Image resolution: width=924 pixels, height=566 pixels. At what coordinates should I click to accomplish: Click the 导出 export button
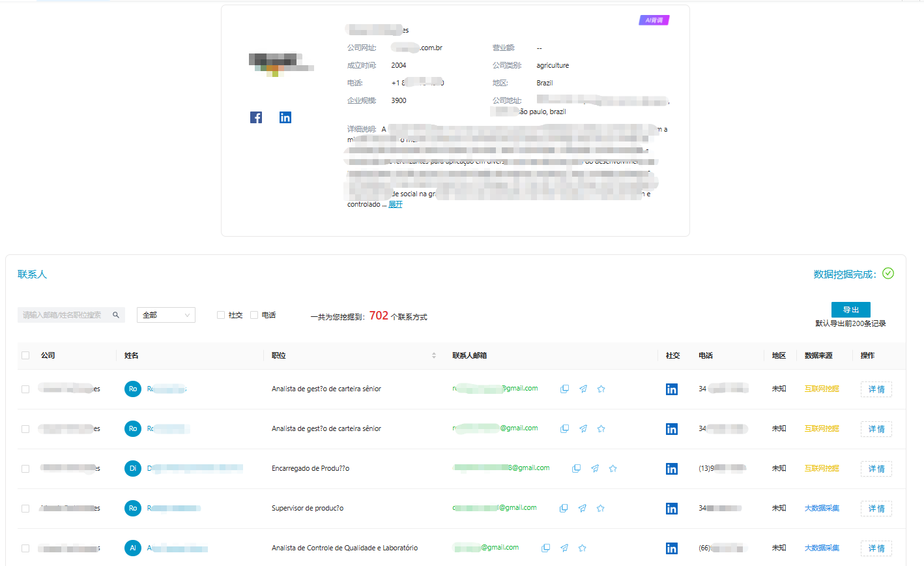[x=850, y=310]
